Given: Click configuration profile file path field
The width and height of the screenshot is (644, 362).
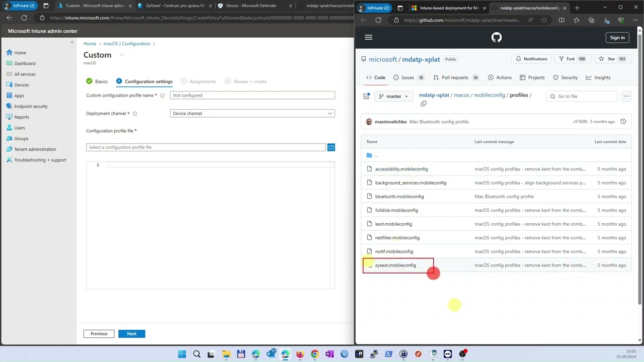Looking at the screenshot, I should tap(206, 147).
